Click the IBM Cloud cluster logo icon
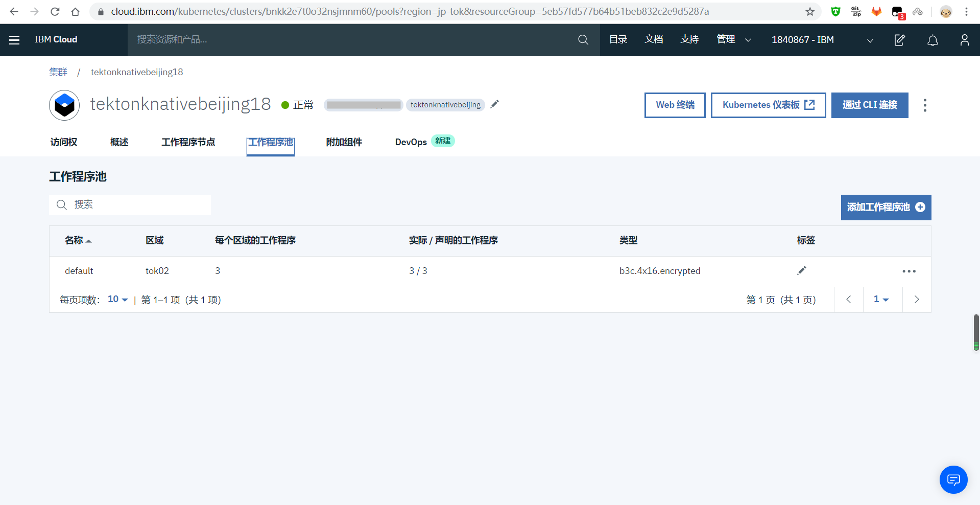The height and width of the screenshot is (505, 980). [64, 105]
